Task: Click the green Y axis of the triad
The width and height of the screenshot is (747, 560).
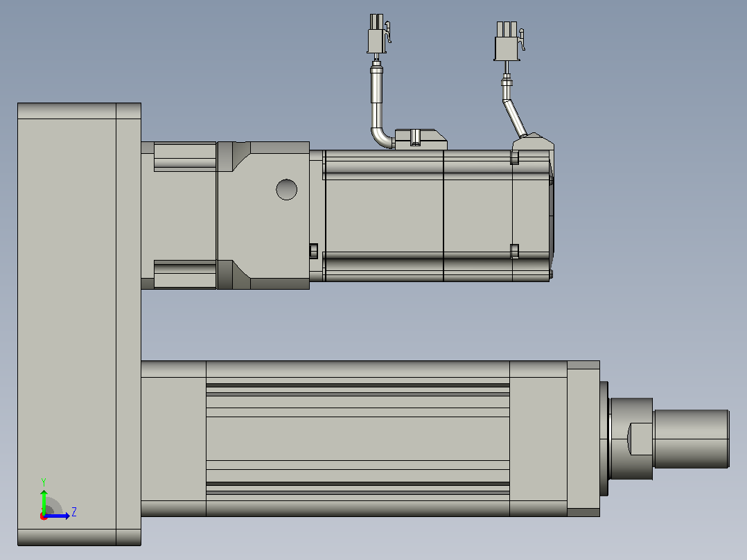Action: (44, 501)
